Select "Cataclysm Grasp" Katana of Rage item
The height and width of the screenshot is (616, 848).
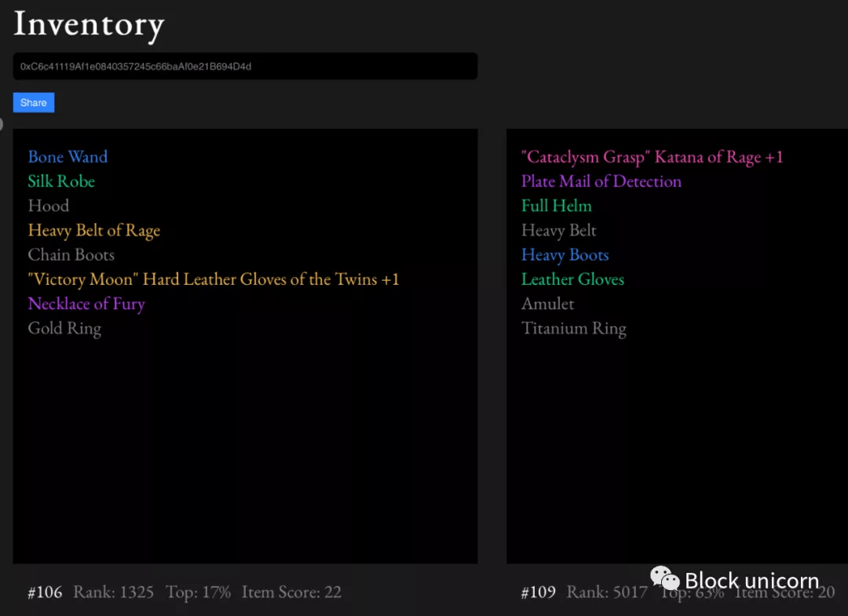click(x=652, y=157)
